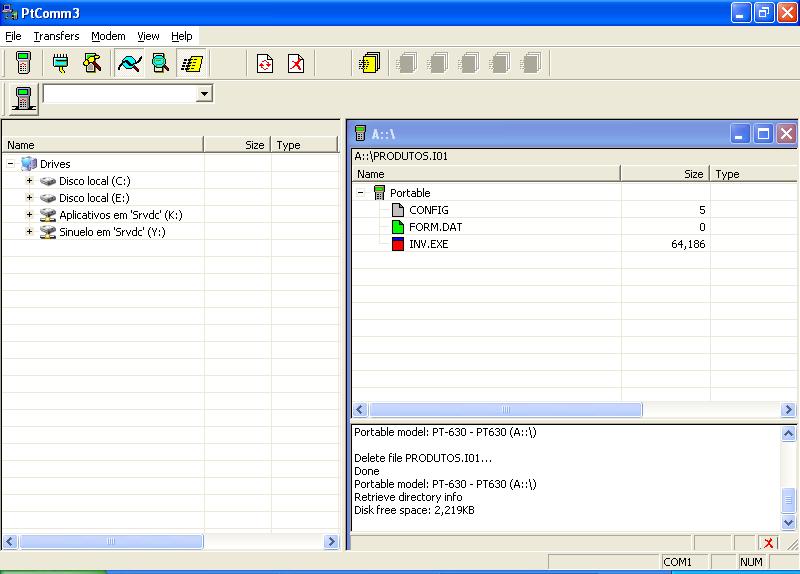Click the INV.EXE size value 64,186
This screenshot has height=574, width=800.
[688, 244]
